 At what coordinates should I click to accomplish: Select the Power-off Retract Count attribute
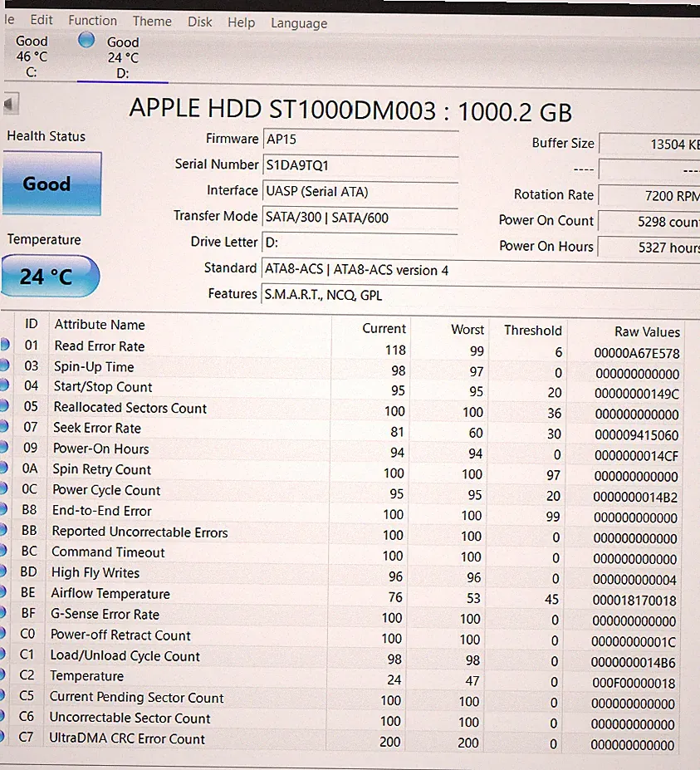(x=120, y=635)
